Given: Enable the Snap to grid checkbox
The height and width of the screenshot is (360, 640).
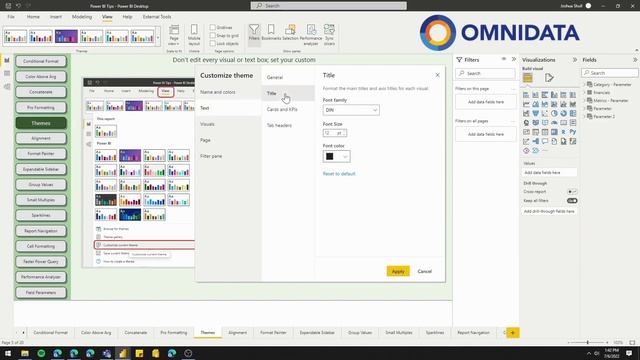Looking at the screenshot, I should [x=213, y=36].
